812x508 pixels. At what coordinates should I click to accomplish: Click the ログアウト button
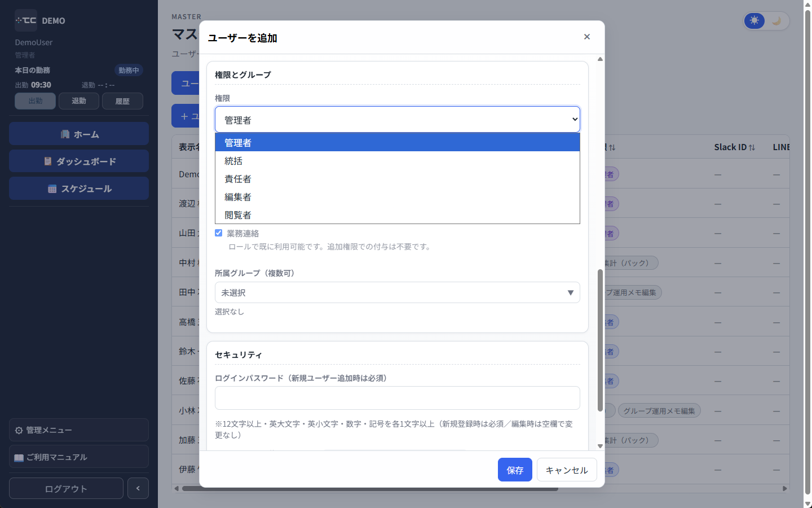point(66,488)
